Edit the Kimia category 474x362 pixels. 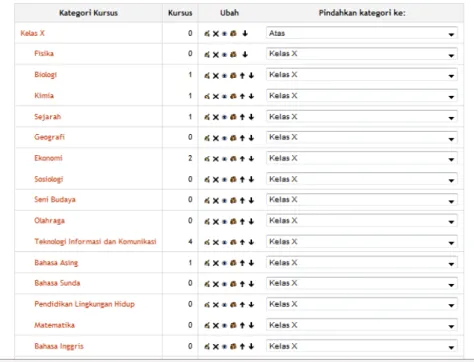[207, 96]
